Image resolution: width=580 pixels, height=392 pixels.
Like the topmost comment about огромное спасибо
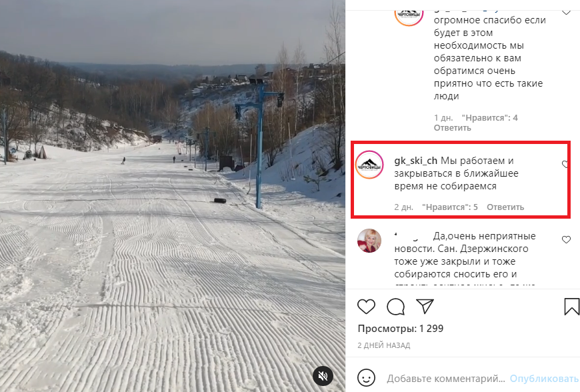(x=566, y=12)
